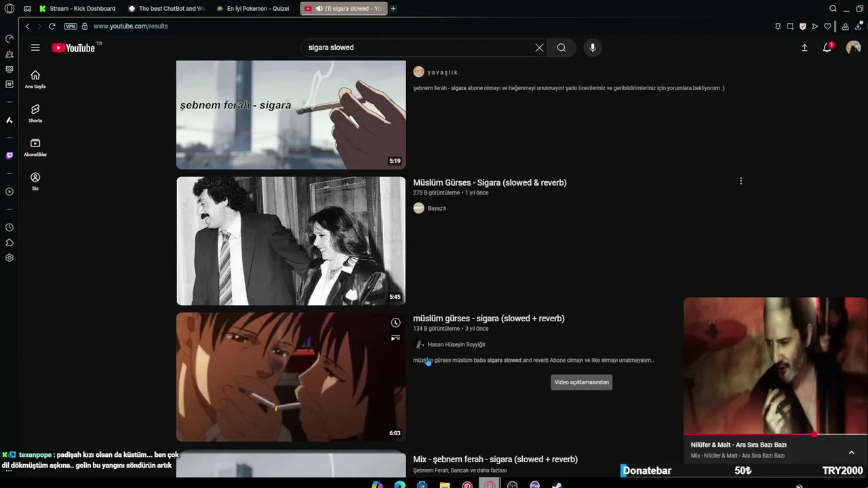Open Opera Flow send icon
This screenshot has width=868, height=488.
[815, 26]
